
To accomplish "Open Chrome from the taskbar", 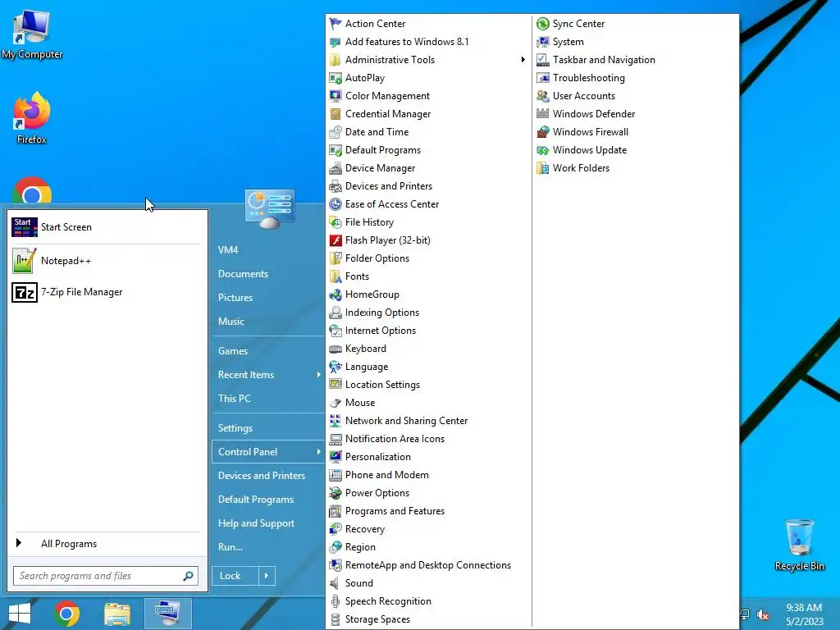I will (67, 614).
